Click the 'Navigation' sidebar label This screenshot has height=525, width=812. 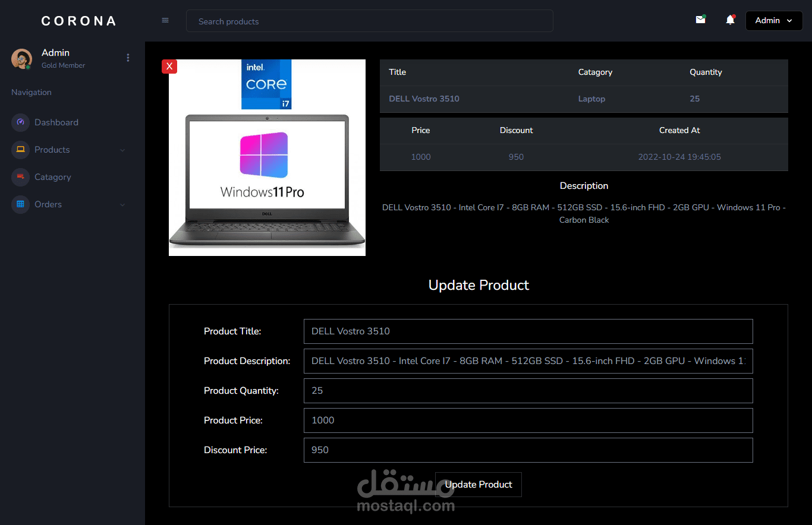pos(32,92)
